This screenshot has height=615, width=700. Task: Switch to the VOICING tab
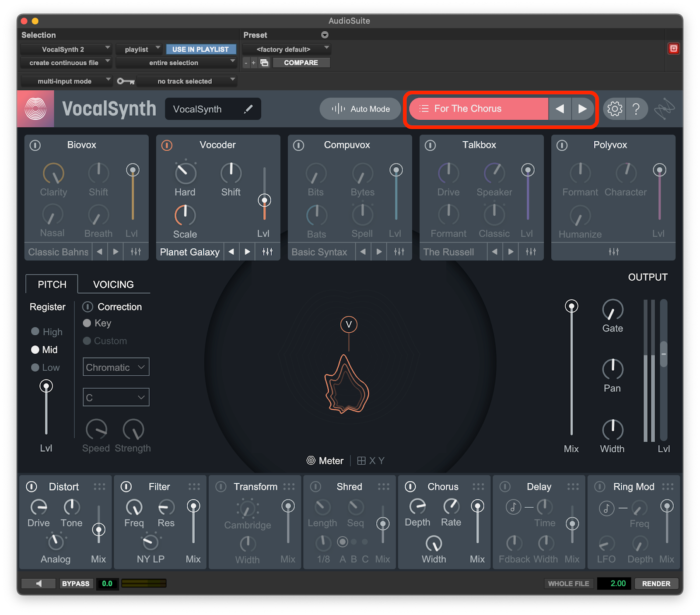coord(113,285)
